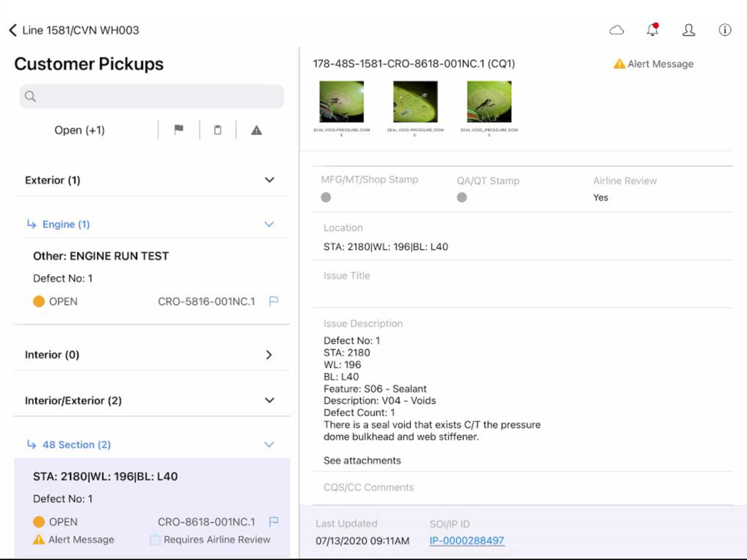Open the notifications bell
747x560 pixels.
coord(652,30)
